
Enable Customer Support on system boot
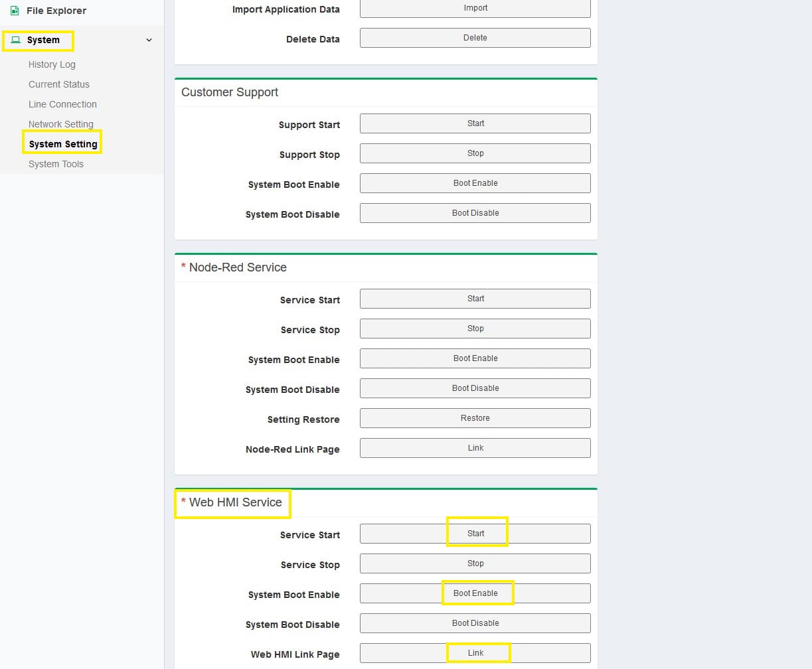(475, 183)
